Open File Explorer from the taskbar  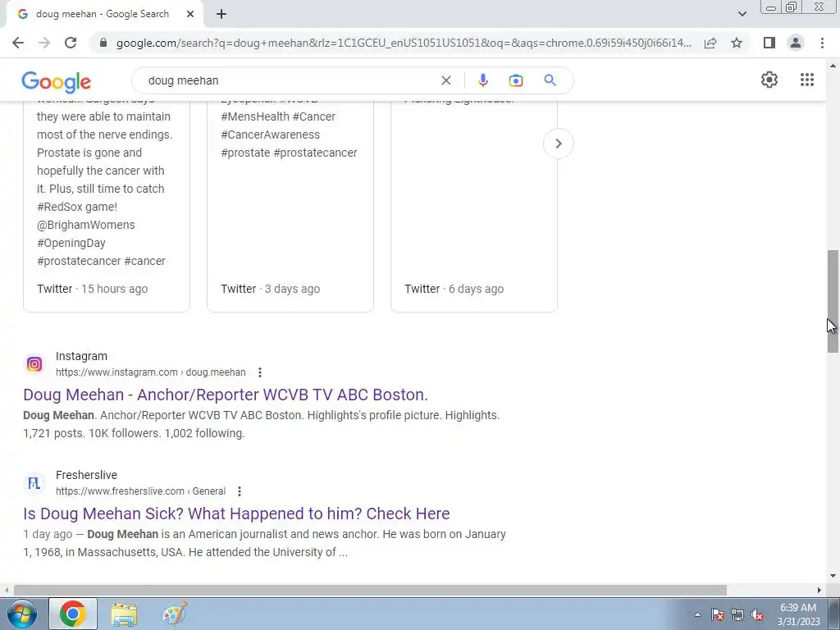pos(124,614)
